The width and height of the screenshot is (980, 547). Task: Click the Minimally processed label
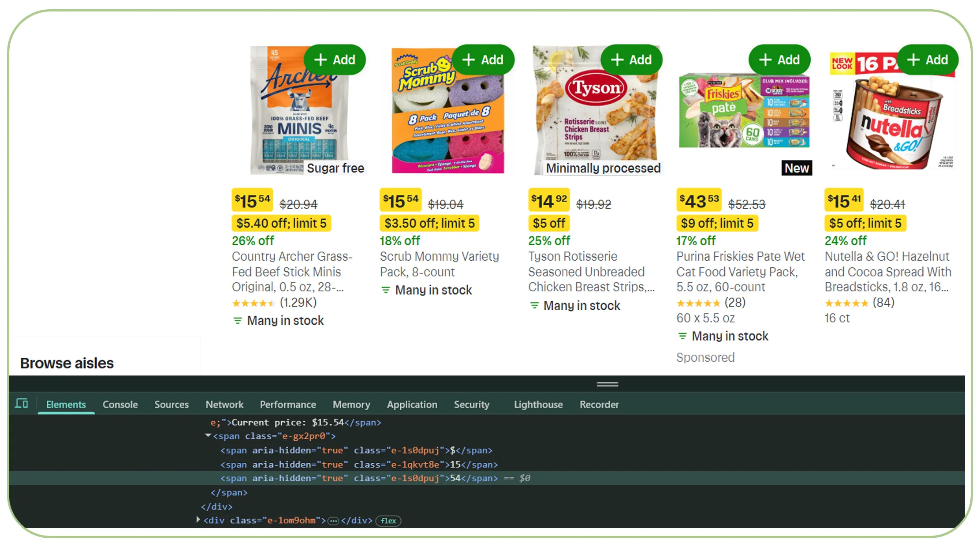pyautogui.click(x=603, y=168)
